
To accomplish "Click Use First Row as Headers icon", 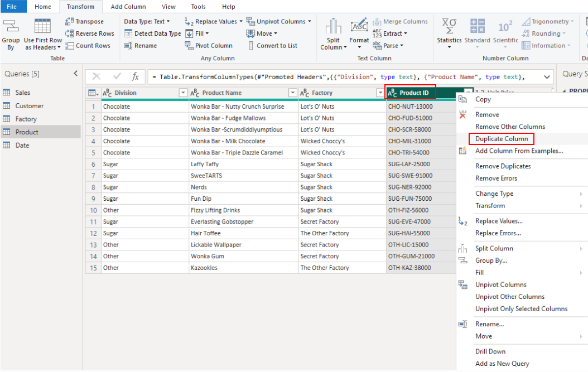I will pyautogui.click(x=42, y=26).
